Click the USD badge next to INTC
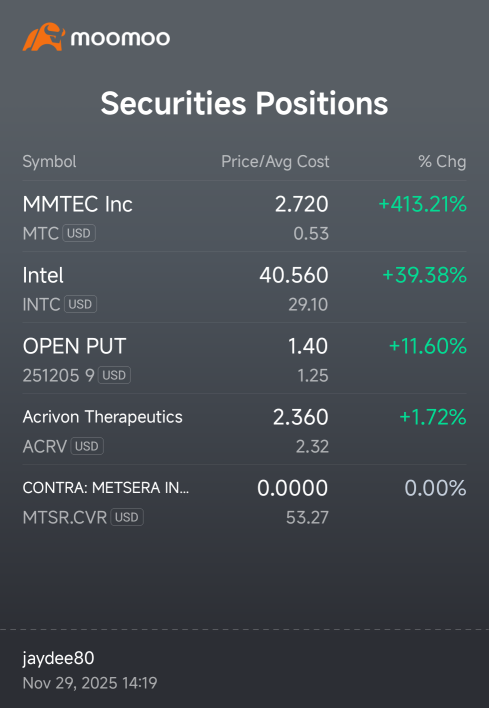Image resolution: width=489 pixels, height=708 pixels. [x=80, y=304]
